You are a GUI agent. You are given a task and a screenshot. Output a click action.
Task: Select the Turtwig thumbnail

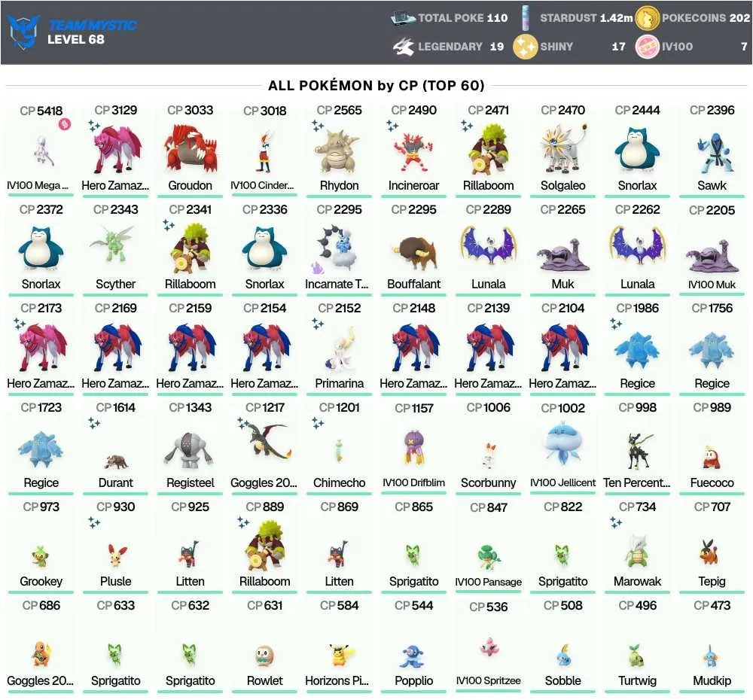(x=636, y=655)
